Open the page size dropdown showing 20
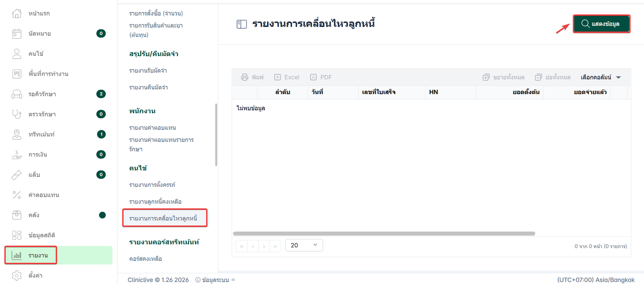 (x=304, y=245)
